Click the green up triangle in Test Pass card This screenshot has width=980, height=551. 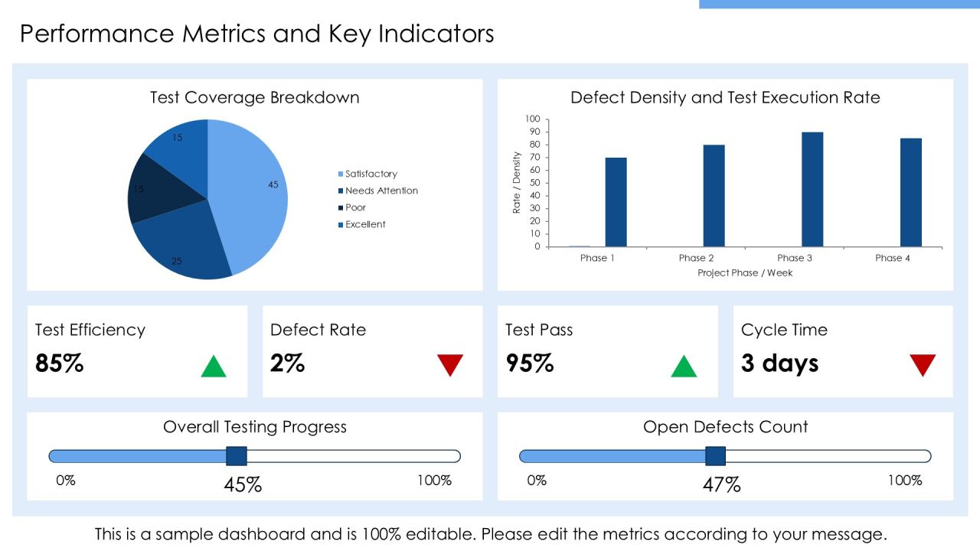point(684,367)
